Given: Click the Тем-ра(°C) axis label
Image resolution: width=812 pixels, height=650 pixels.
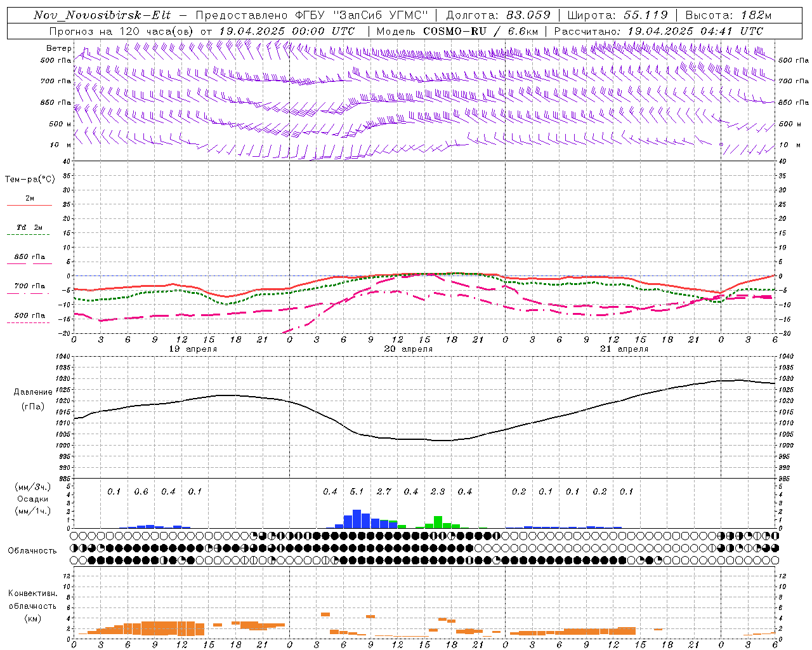Looking at the screenshot, I should pyautogui.click(x=30, y=180).
